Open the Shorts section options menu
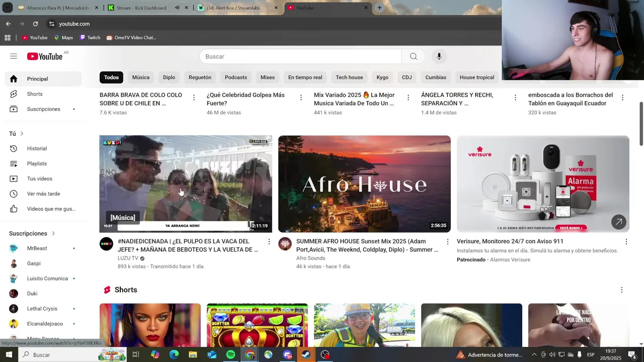The image size is (644, 362). point(621,290)
